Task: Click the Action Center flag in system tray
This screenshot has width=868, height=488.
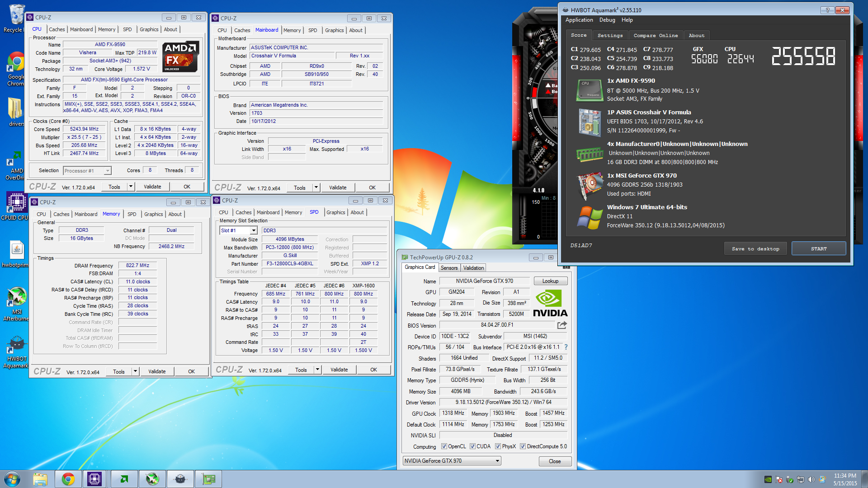Action: (778, 479)
